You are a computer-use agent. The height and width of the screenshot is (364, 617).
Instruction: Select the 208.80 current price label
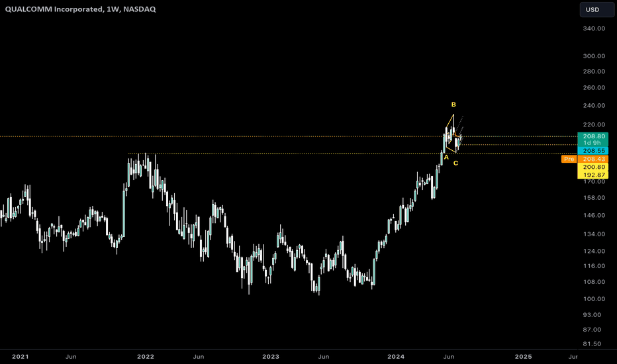coord(593,136)
